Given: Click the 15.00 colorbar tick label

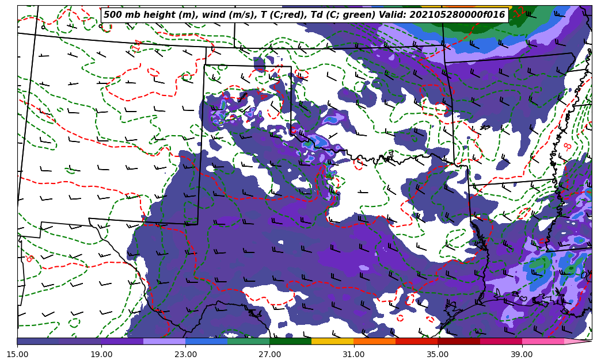Looking at the screenshot, I should [x=17, y=355].
